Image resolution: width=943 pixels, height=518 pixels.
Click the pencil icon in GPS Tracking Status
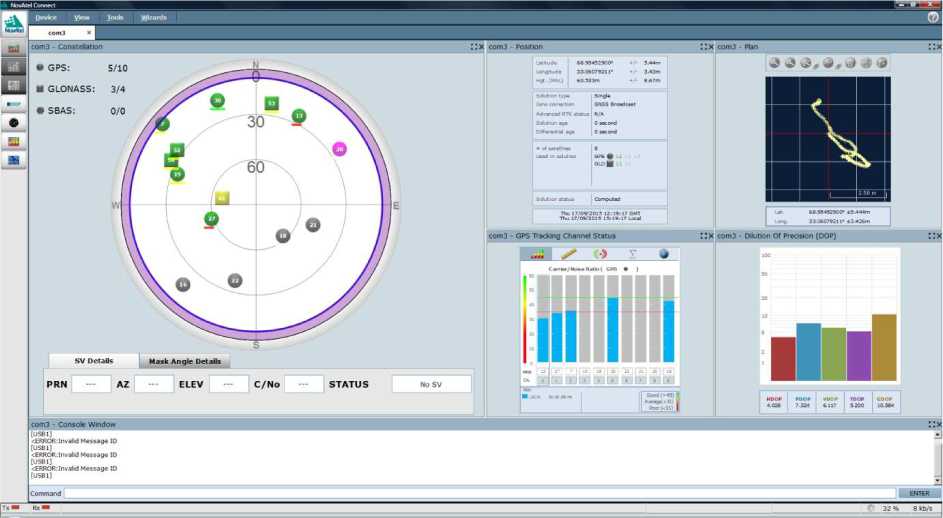(568, 255)
